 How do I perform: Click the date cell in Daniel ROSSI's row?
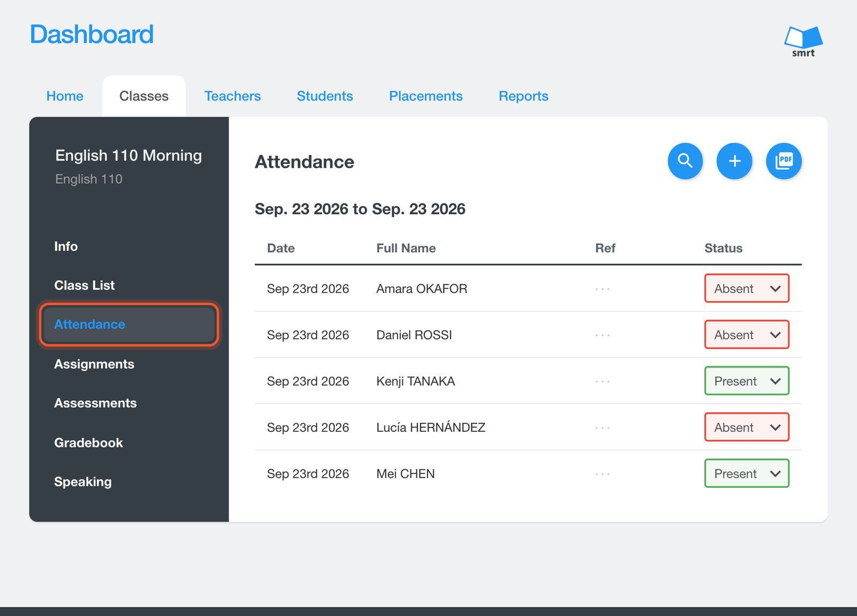coord(308,335)
